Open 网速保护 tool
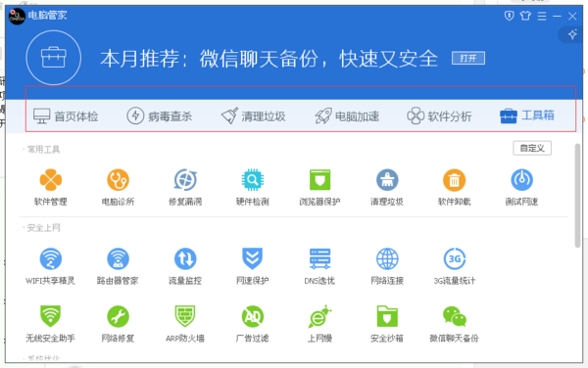The height and width of the screenshot is (368, 588). (x=253, y=266)
